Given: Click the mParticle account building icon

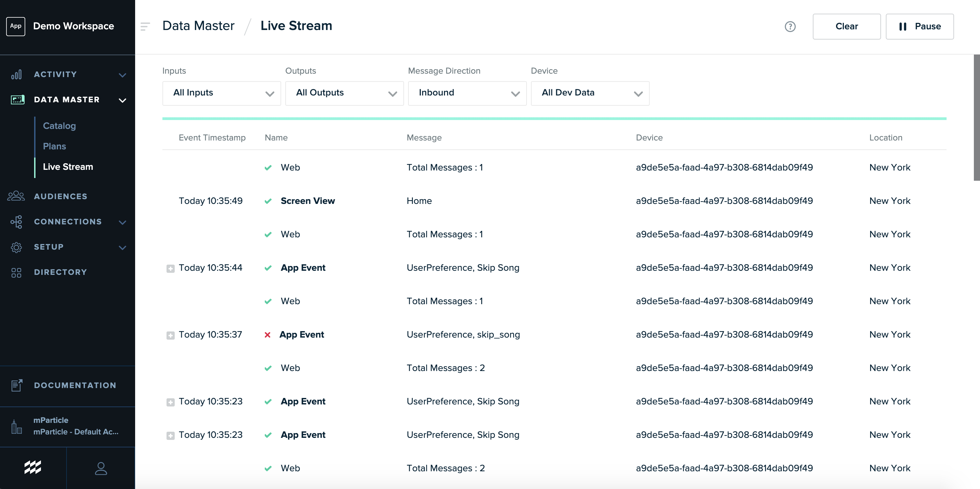Looking at the screenshot, I should pyautogui.click(x=16, y=427).
